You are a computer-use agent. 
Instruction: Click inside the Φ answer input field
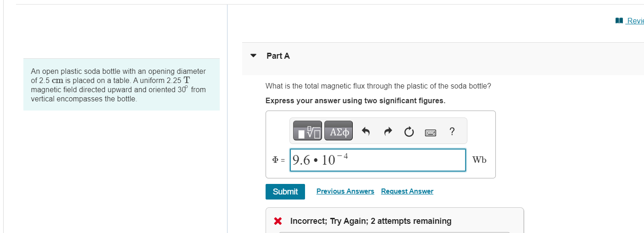coord(378,160)
